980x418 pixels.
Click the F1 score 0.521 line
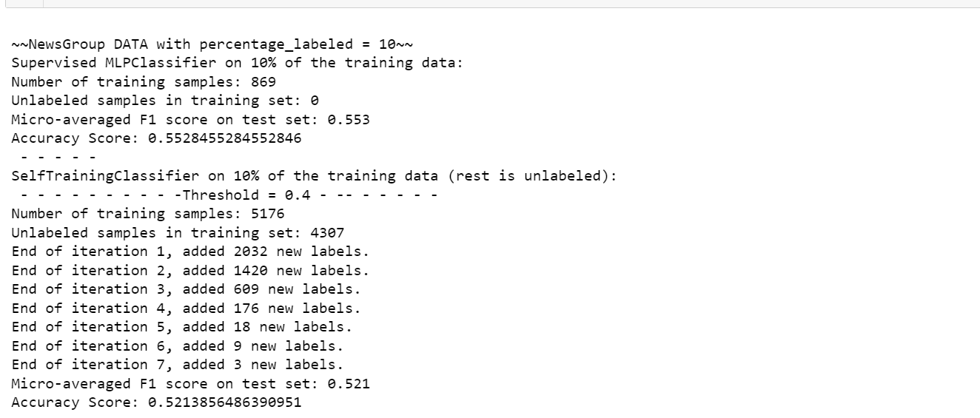(190, 384)
